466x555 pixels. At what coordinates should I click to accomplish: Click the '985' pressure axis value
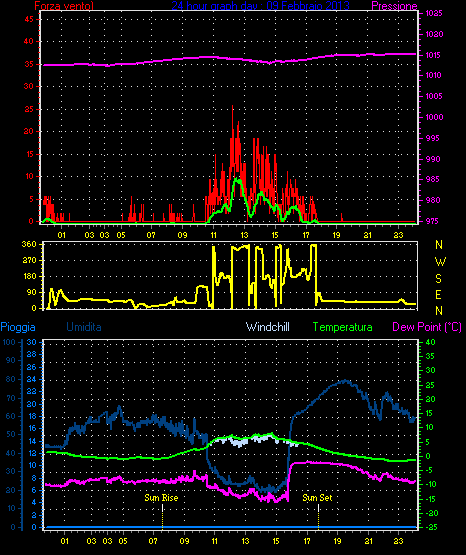(432, 179)
